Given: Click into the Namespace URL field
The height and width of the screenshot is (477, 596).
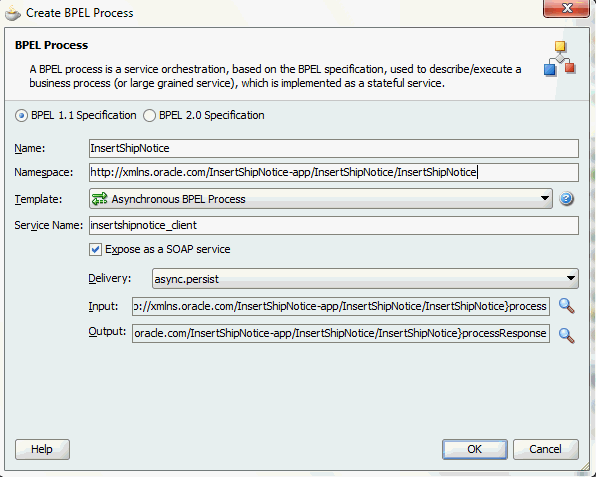Looking at the screenshot, I should (x=334, y=173).
